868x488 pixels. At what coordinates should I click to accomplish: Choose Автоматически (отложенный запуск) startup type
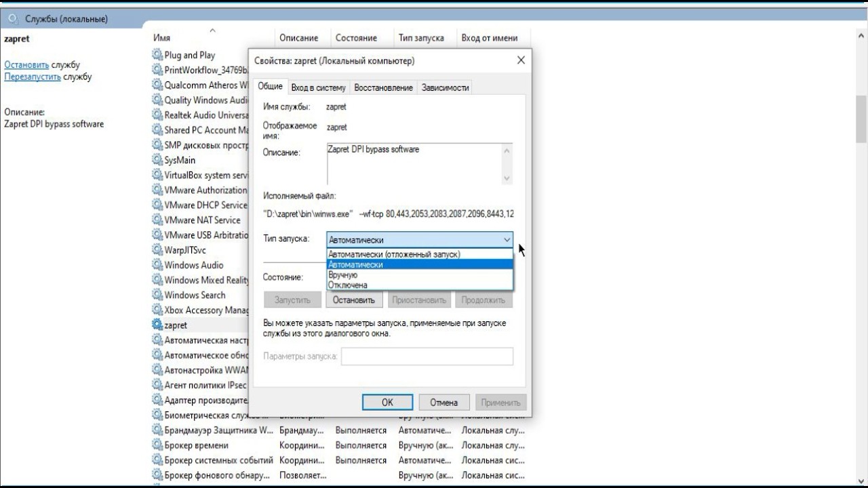tap(420, 254)
